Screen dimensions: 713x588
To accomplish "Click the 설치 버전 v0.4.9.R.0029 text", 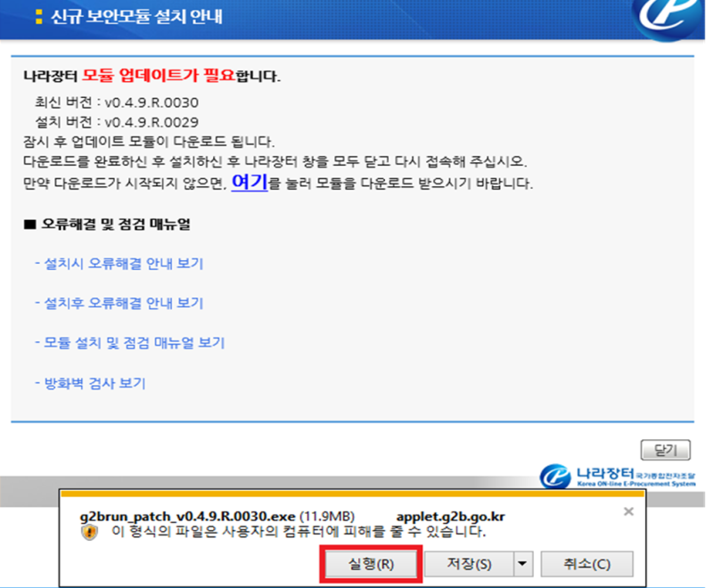I will pyautogui.click(x=117, y=122).
